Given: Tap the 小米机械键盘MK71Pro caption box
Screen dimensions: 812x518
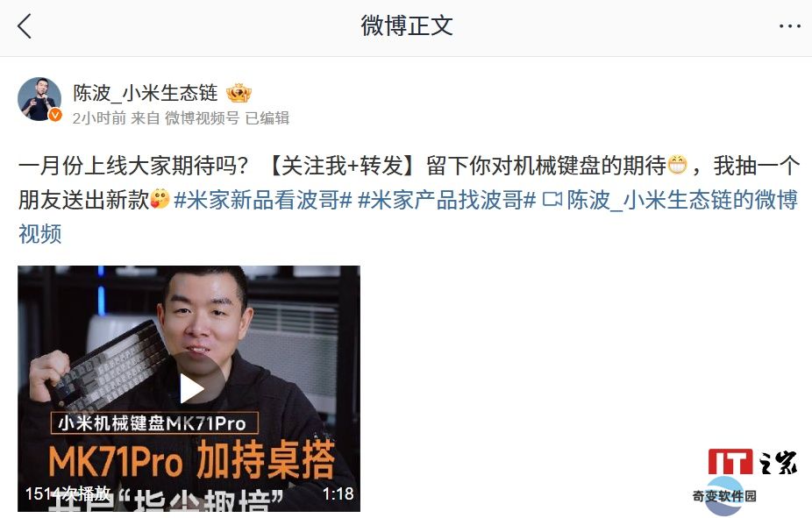Looking at the screenshot, I should tap(154, 423).
